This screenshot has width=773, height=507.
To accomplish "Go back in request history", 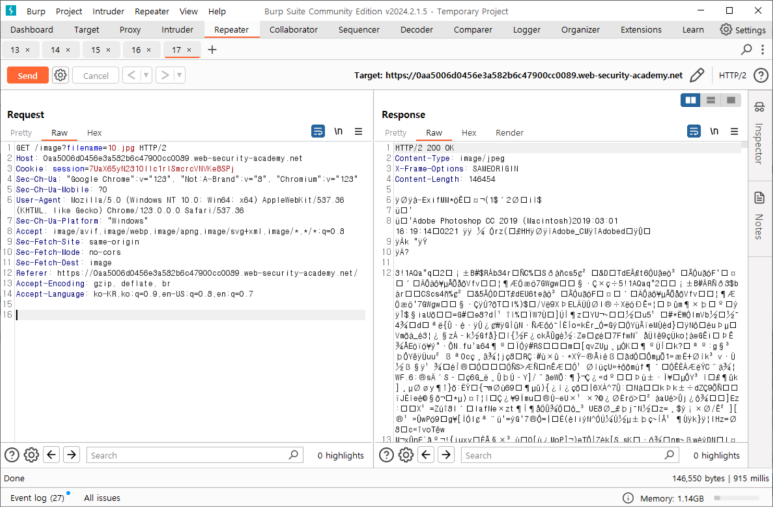I will (x=131, y=75).
